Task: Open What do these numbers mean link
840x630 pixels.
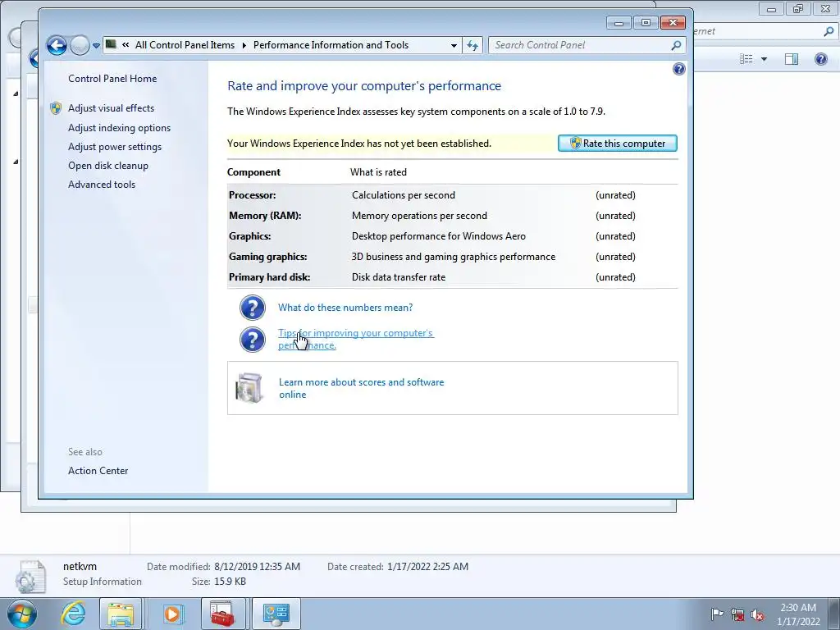Action: (x=345, y=308)
